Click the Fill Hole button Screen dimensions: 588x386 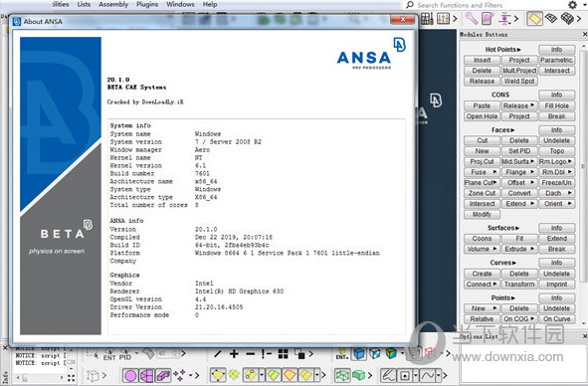pos(556,105)
